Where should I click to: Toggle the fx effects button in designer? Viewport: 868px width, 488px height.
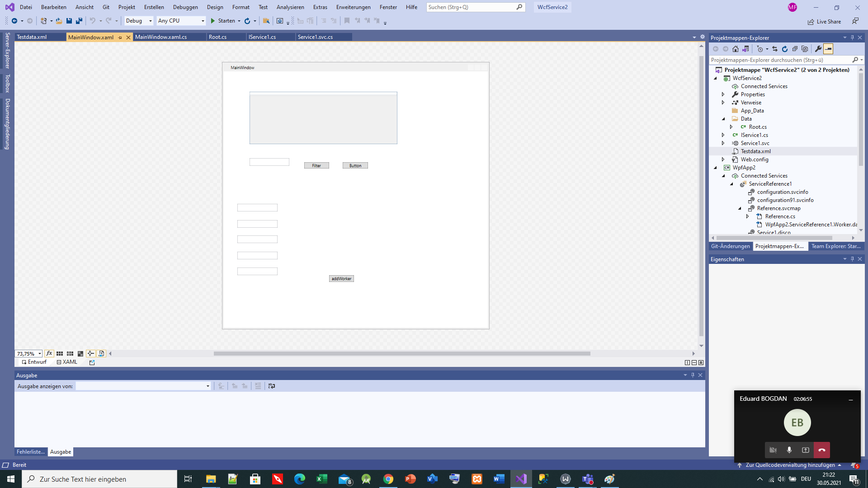pyautogui.click(x=49, y=353)
